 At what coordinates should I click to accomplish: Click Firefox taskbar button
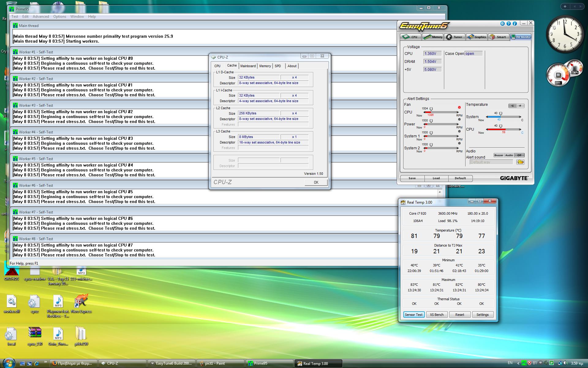[x=73, y=363]
